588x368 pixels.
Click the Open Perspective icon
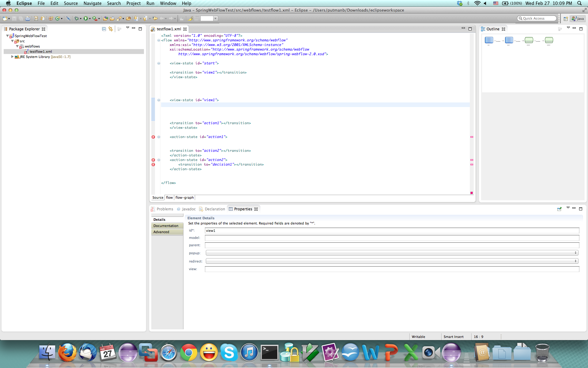[x=566, y=19]
